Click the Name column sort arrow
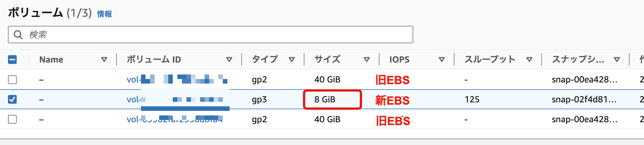This screenshot has height=145, width=644. [104, 59]
